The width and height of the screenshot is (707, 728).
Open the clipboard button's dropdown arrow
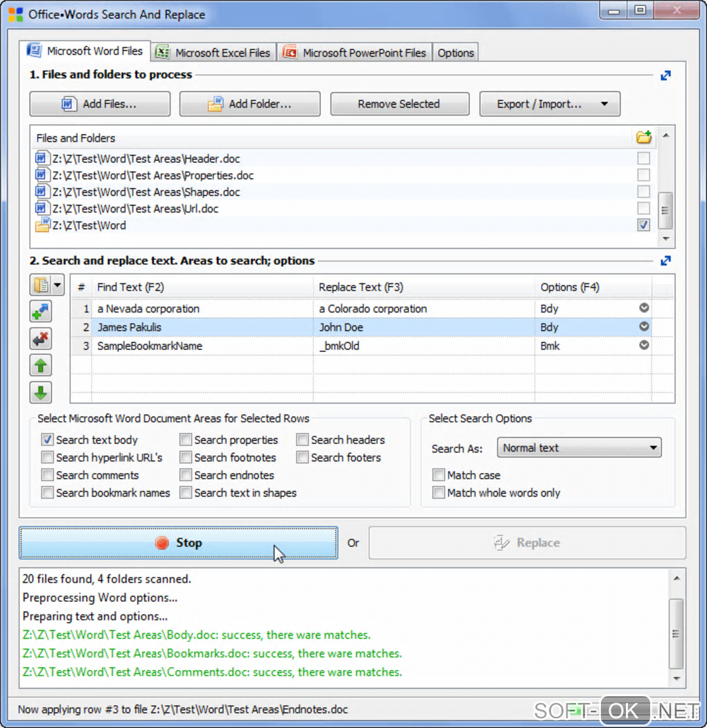(x=58, y=285)
